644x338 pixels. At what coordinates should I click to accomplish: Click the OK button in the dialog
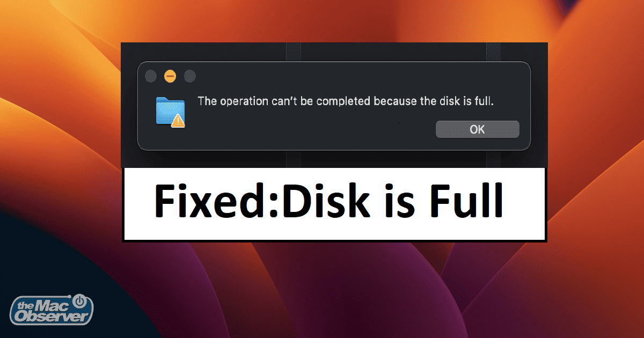[x=477, y=129]
